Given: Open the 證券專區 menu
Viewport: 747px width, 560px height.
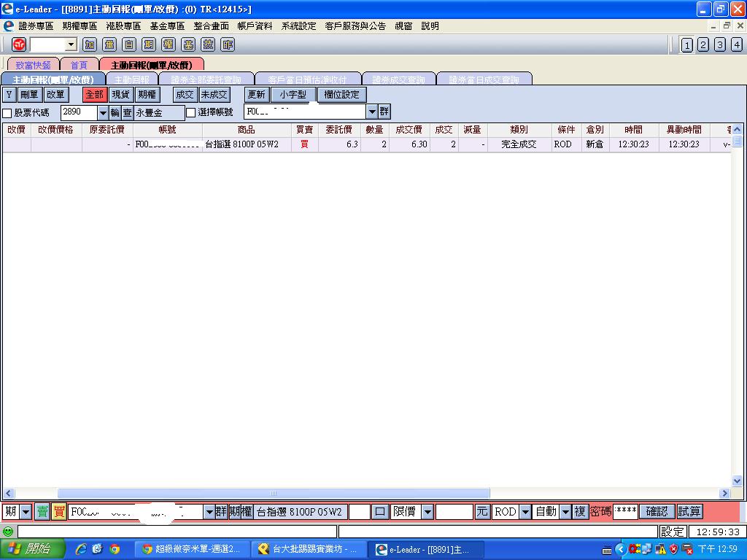Looking at the screenshot, I should click(36, 26).
